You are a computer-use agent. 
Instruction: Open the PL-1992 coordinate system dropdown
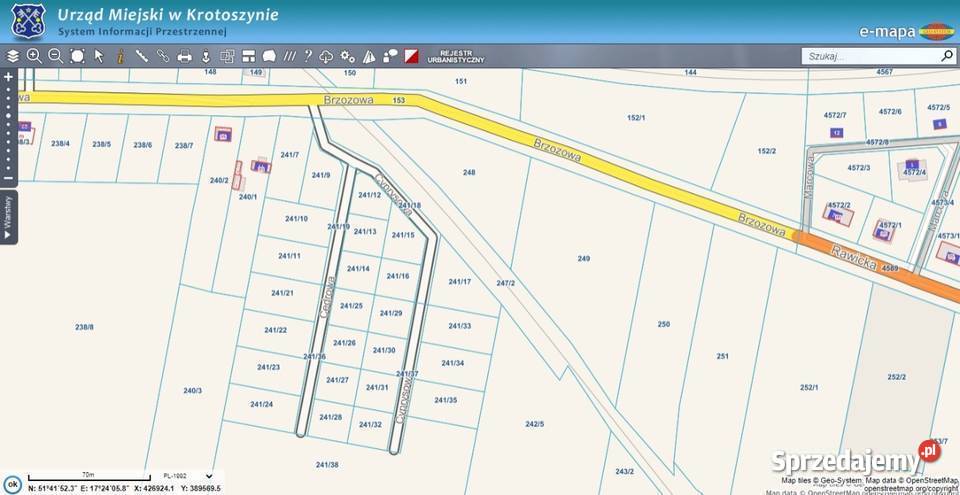(x=186, y=476)
